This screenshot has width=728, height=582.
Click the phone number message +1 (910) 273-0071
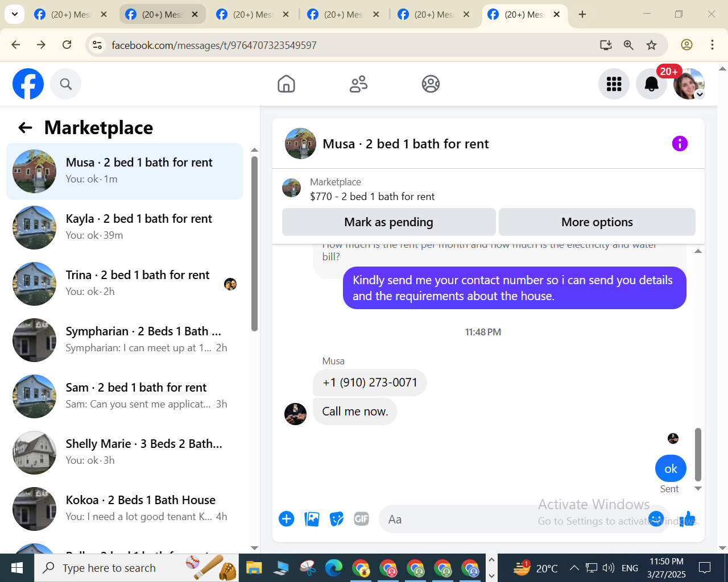370,383
